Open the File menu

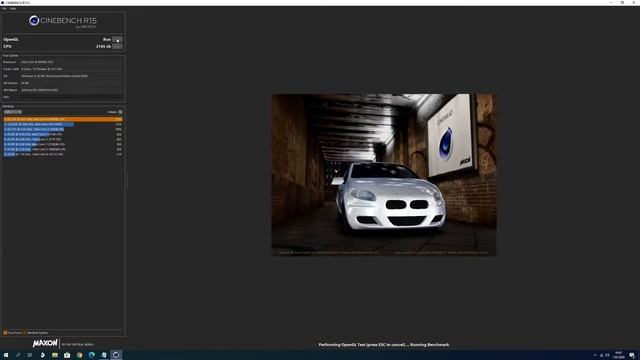4,8
